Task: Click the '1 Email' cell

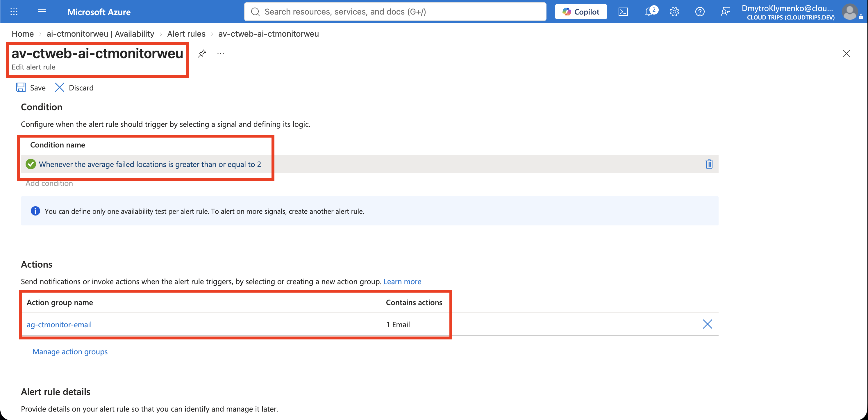Action: (x=398, y=325)
